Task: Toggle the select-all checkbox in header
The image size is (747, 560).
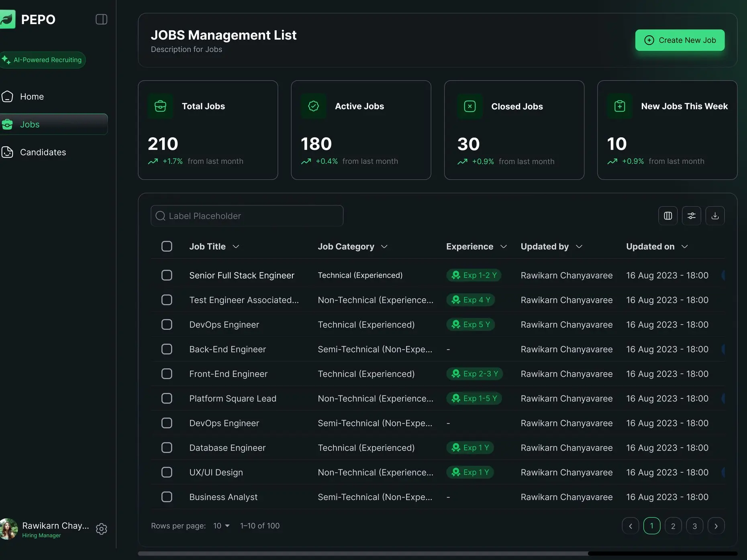Action: (x=167, y=246)
